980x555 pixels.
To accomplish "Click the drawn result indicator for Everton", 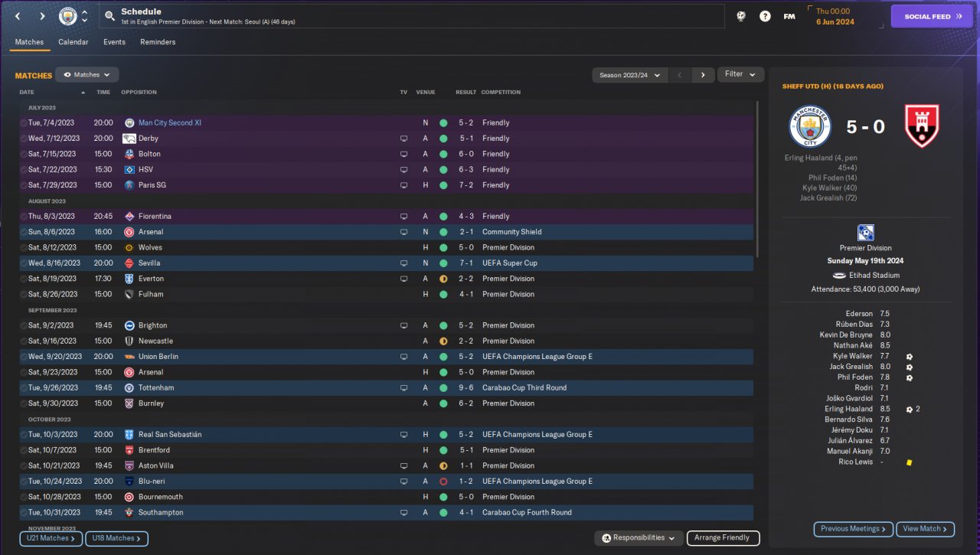I will pyautogui.click(x=443, y=279).
